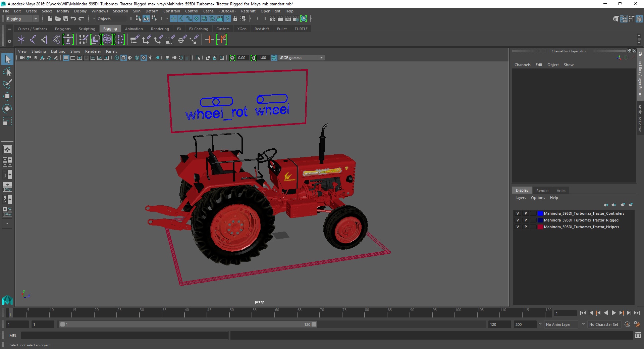Open the Skeleton menu
Image resolution: width=644 pixels, height=349 pixels.
click(120, 11)
